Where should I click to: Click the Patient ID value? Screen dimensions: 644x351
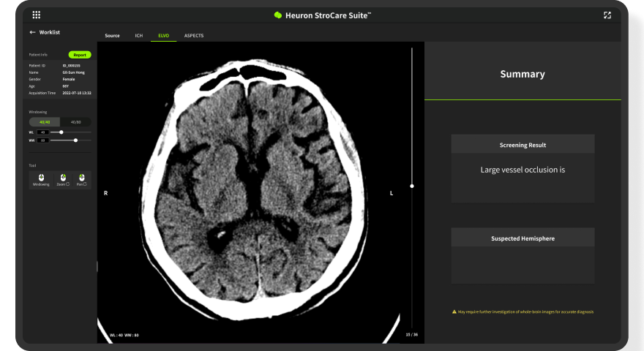pos(71,66)
